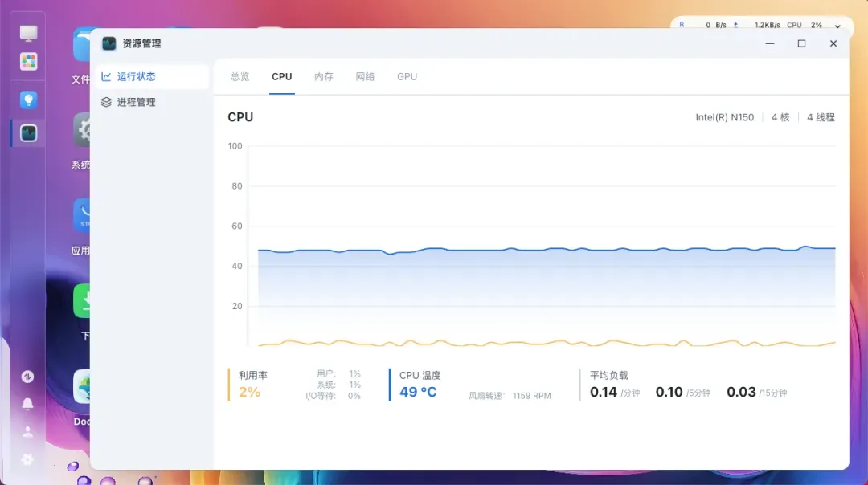Screen dimensions: 868x485
Task: Click the blue temperature line in the chart
Action: coord(547,250)
